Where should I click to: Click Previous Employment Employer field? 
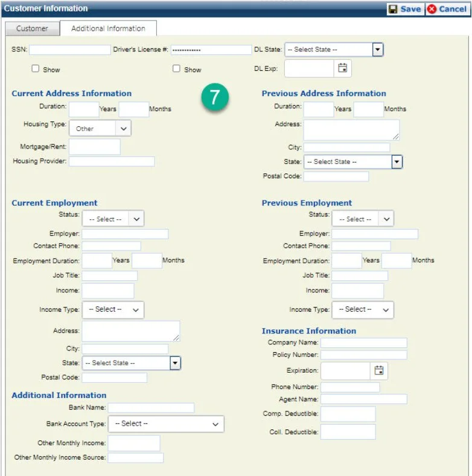coord(375,234)
